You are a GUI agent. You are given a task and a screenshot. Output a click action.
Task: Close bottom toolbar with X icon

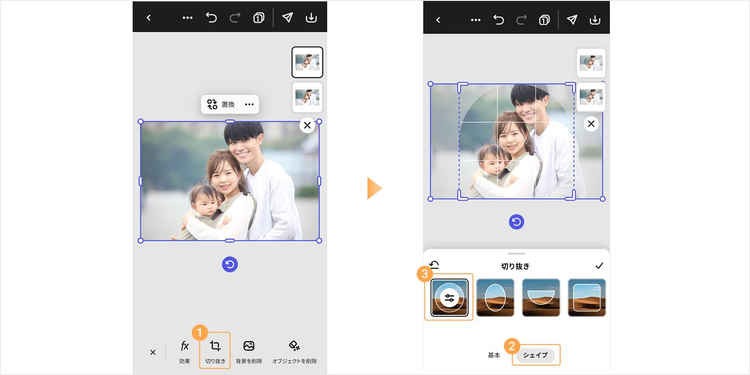153,353
